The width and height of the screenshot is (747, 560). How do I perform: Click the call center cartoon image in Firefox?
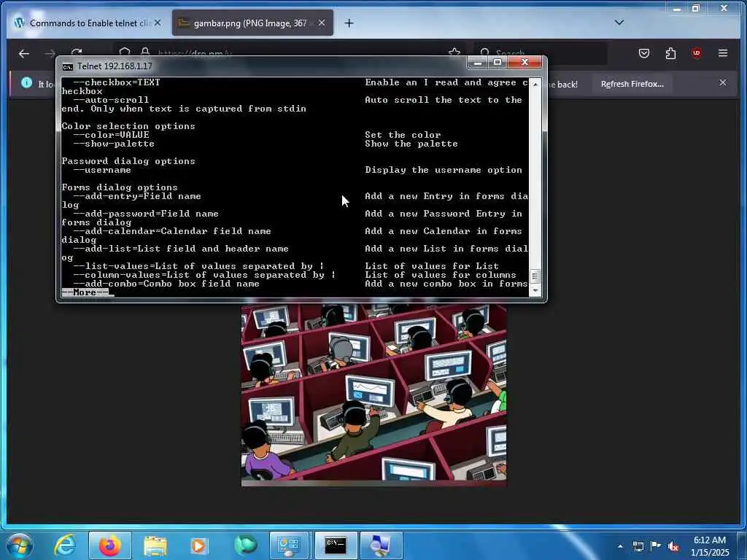(x=374, y=394)
